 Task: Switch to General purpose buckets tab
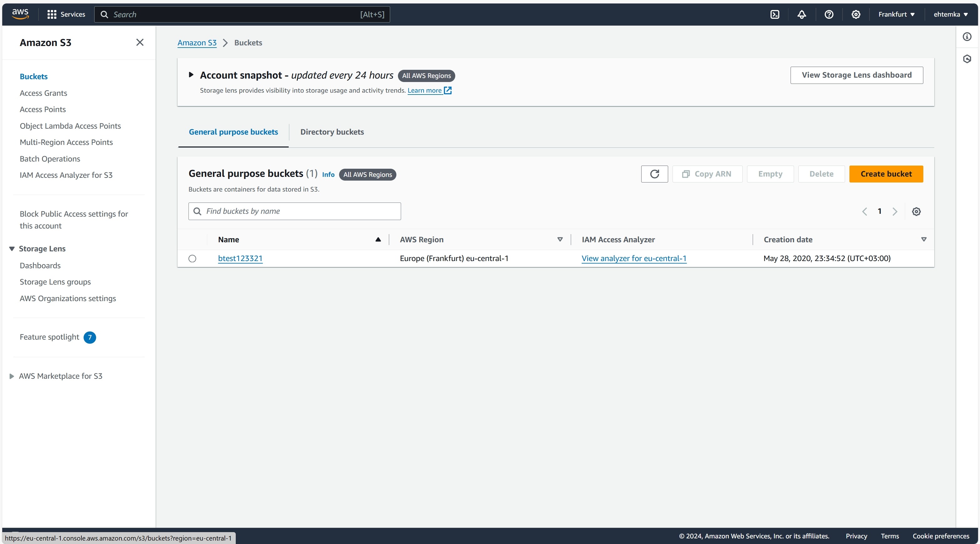[233, 132]
